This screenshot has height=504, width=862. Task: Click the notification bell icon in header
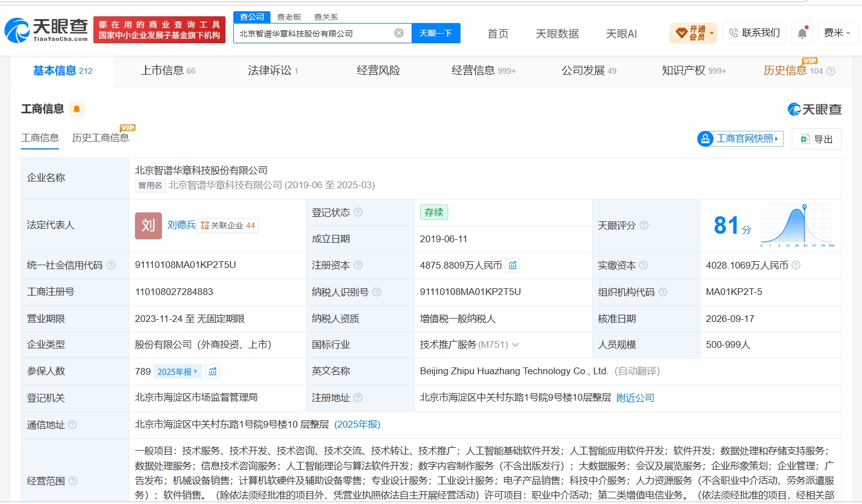click(x=802, y=33)
